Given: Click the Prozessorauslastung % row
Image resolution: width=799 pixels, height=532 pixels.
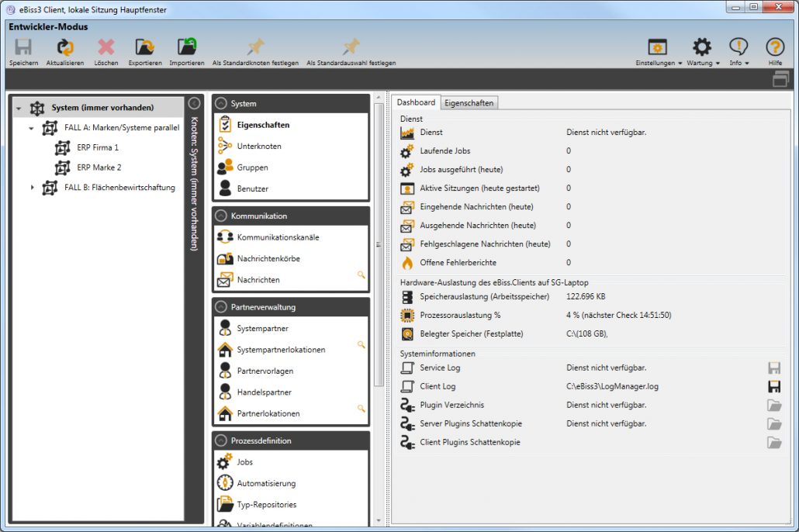Looking at the screenshot, I should tap(591, 316).
